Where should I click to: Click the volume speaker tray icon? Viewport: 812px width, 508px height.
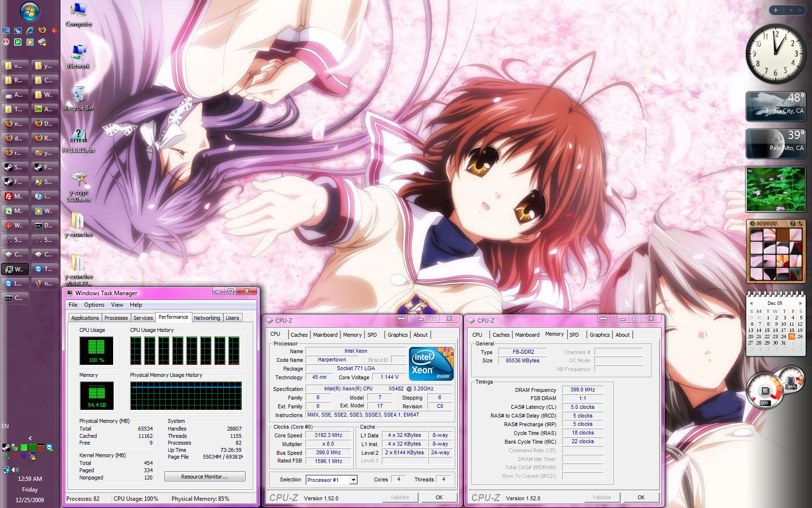pyautogui.click(x=15, y=469)
